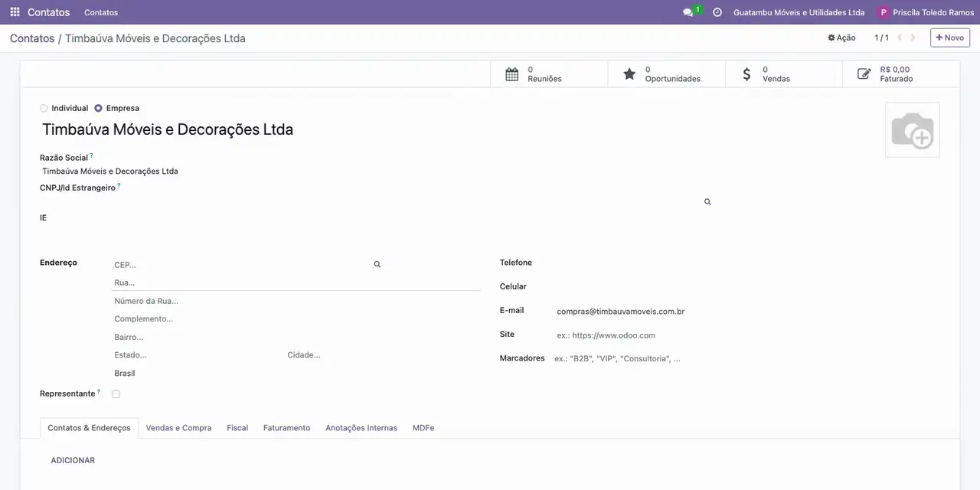Open the 0 Reuniões stat button
This screenshot has width=980, height=490.
549,74
